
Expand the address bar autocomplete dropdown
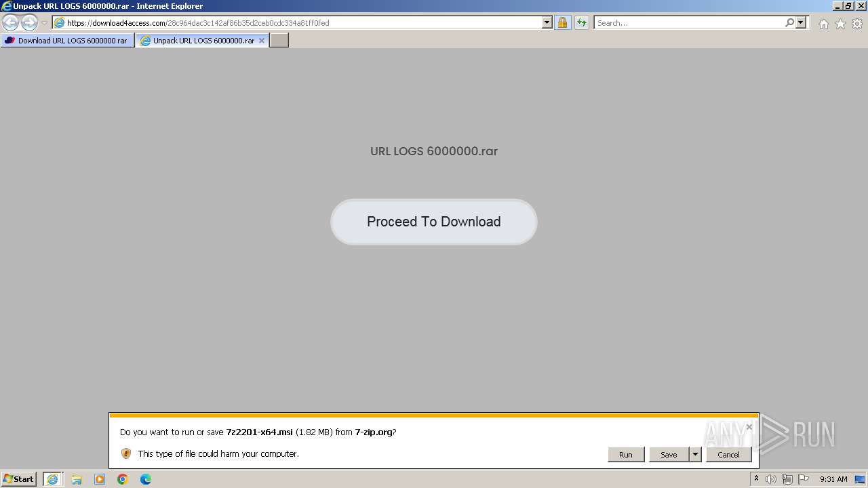coord(547,23)
